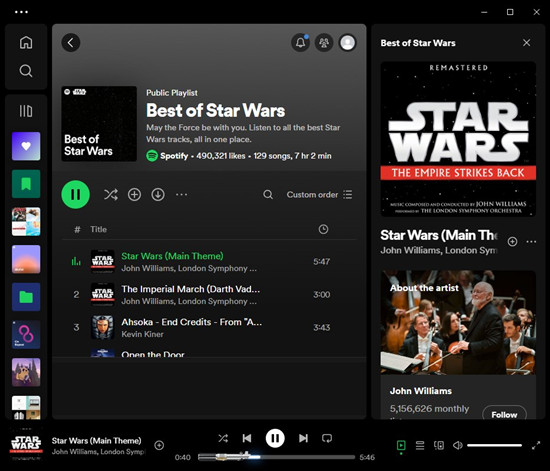Open John Williams artist name in panel

coord(421,391)
